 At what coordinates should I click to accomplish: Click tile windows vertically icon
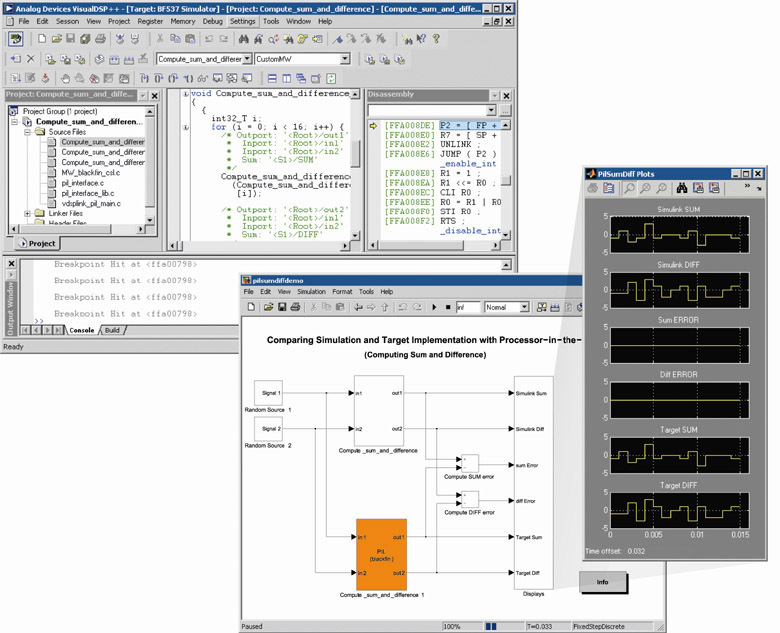point(287,78)
